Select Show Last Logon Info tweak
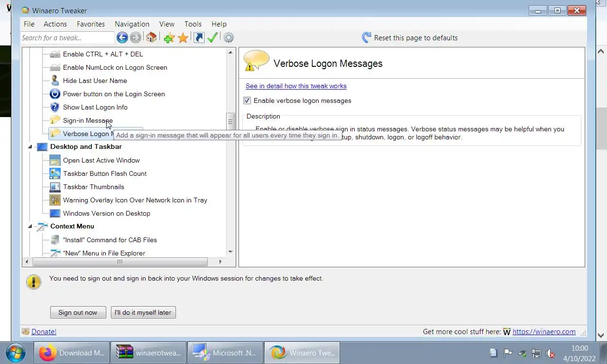 coord(95,107)
